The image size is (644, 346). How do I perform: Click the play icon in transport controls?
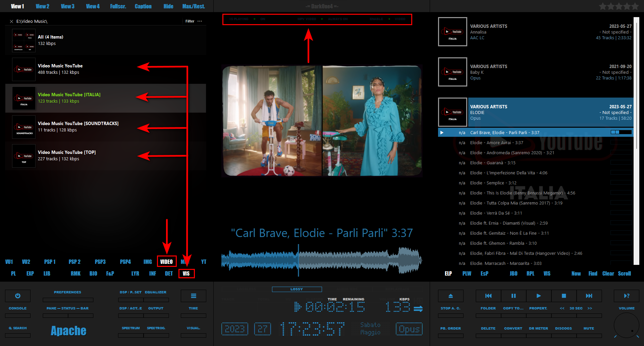pos(539,296)
